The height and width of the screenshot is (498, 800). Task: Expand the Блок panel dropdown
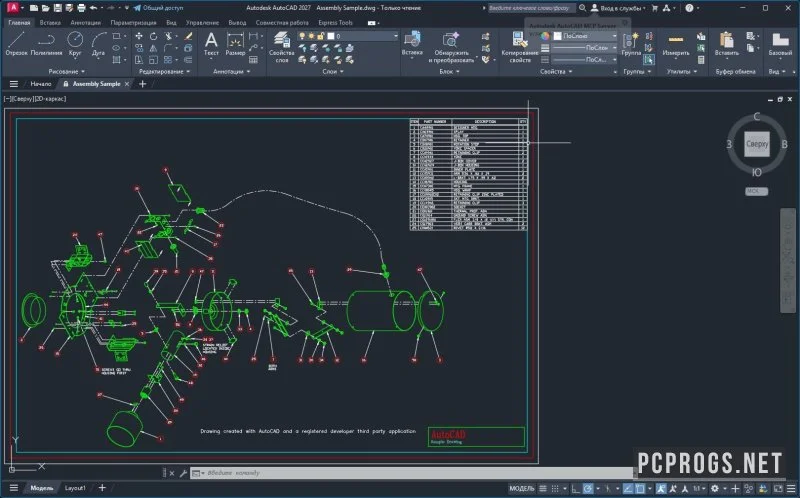(449, 71)
